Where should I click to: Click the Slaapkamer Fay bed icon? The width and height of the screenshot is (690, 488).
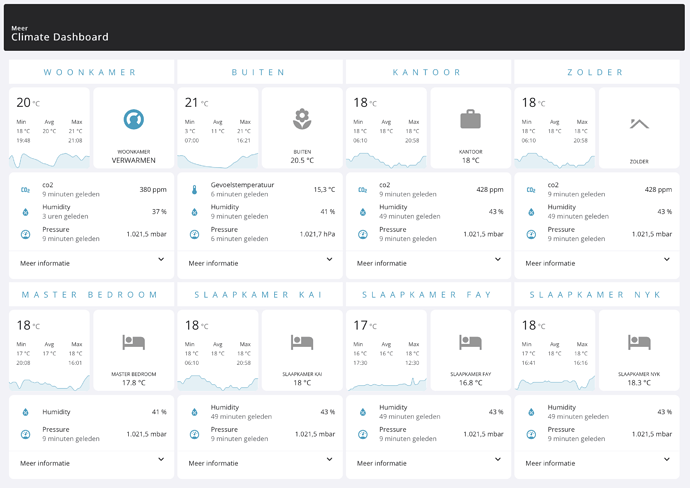(x=470, y=342)
